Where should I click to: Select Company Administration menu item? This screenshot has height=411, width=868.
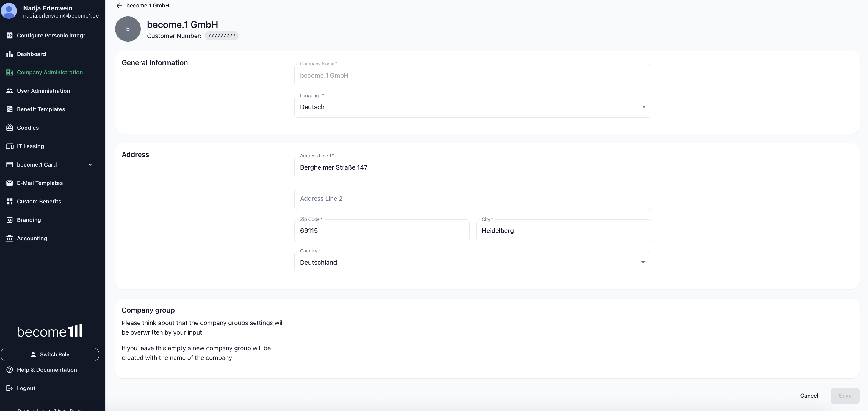[x=50, y=73]
